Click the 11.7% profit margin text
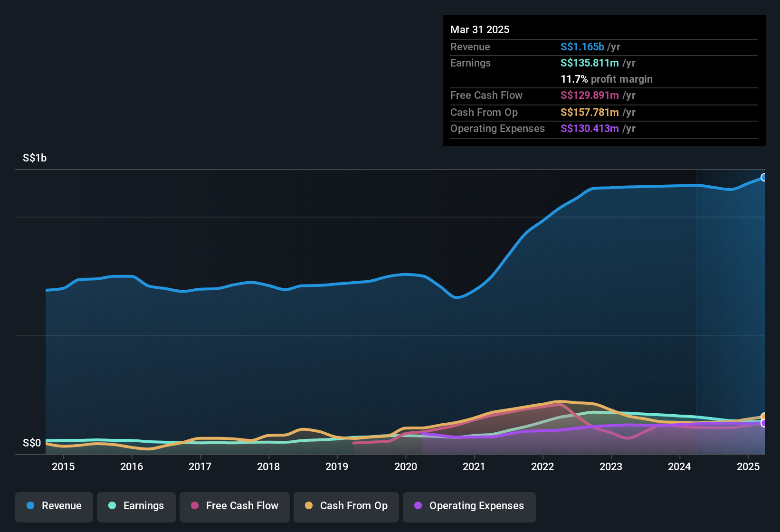Image resolution: width=780 pixels, height=532 pixels. coord(607,79)
